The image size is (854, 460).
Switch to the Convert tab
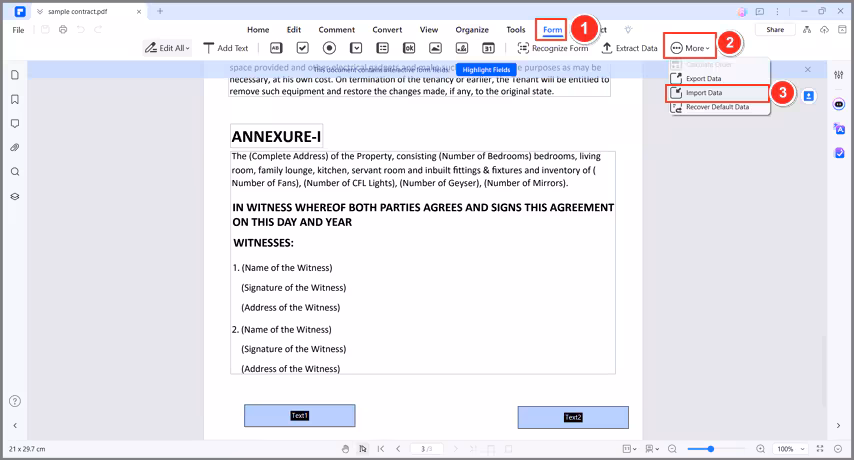coord(387,30)
